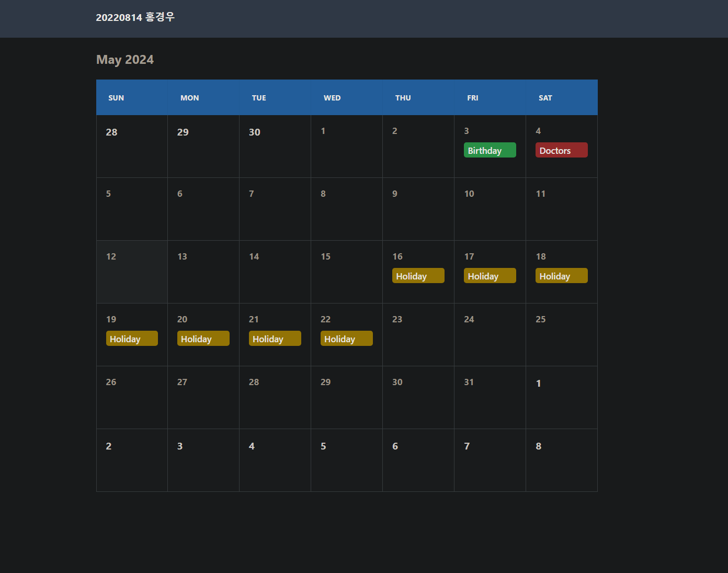
Task: Click the 20220814 홍경우 header title
Action: tap(135, 17)
